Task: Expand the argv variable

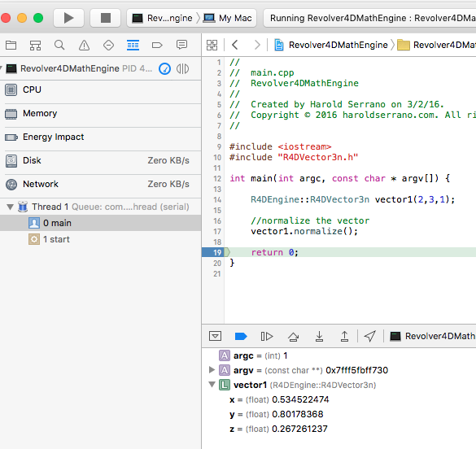Action: point(212,370)
